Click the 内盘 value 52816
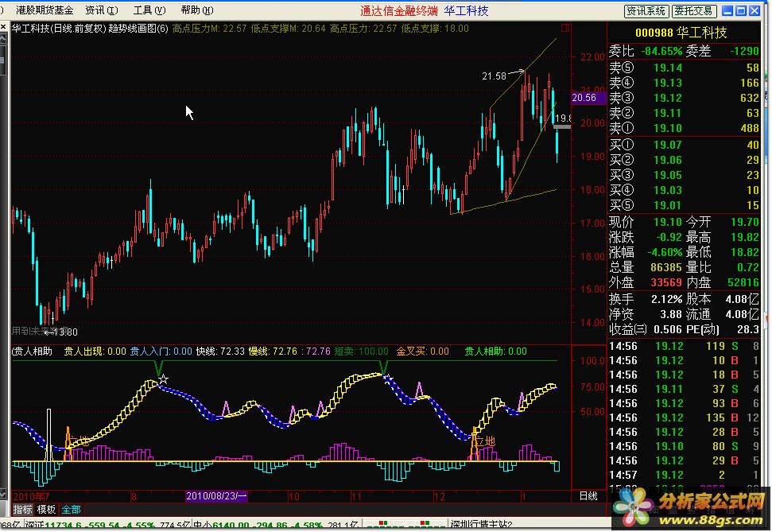This screenshot has height=532, width=772. tap(743, 283)
